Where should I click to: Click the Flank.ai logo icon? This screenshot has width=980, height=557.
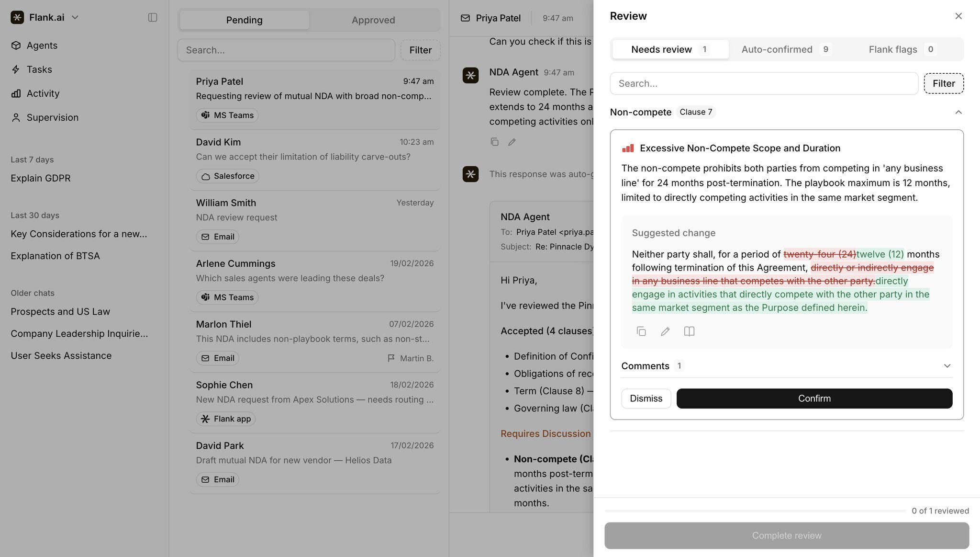coord(17,17)
